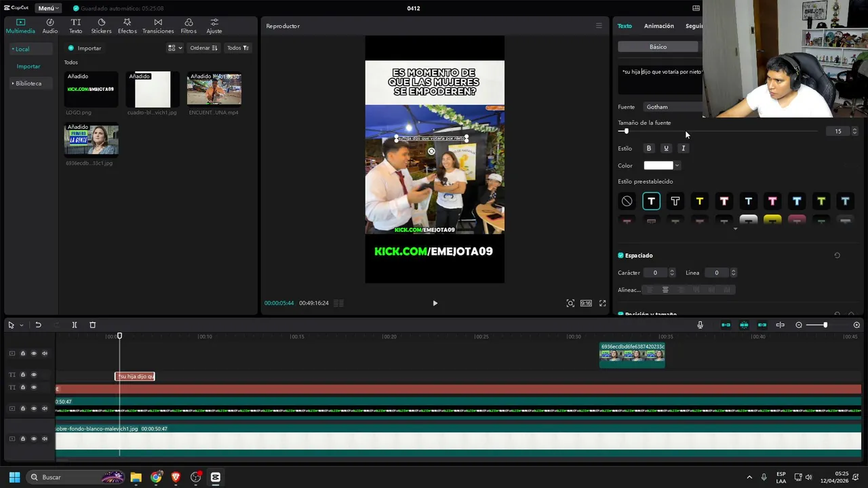Toggle main track magnet
Image resolution: width=868 pixels, height=488 pixels.
[x=726, y=325]
